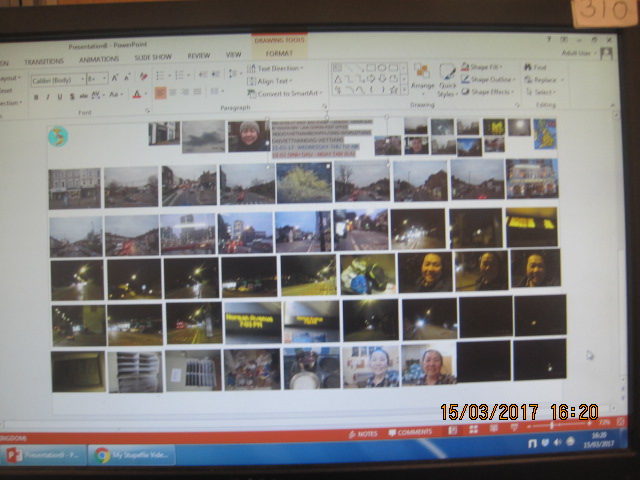Screen dimensions: 640x480
Task: Toggle Justify paragraph alignment
Action: click(197, 91)
